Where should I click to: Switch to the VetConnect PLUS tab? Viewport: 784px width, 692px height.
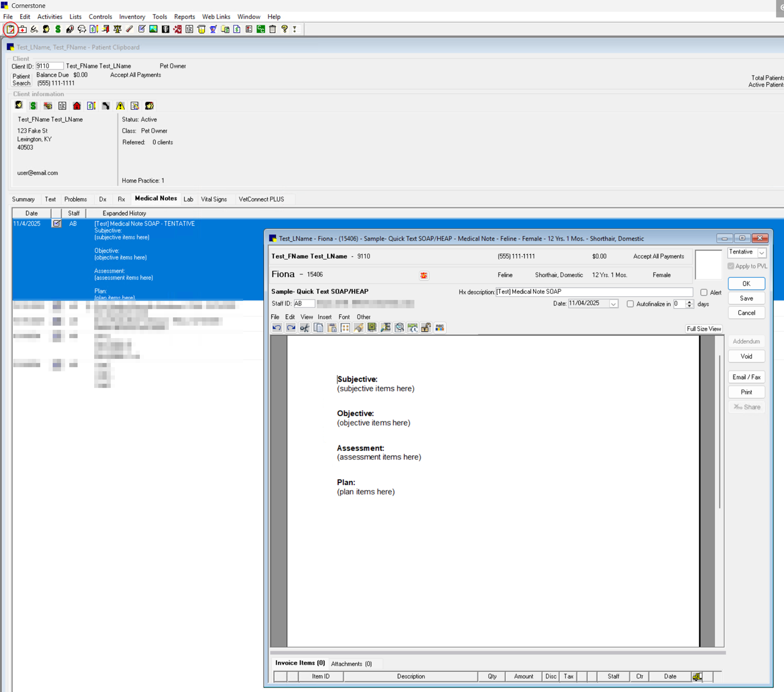pos(261,199)
